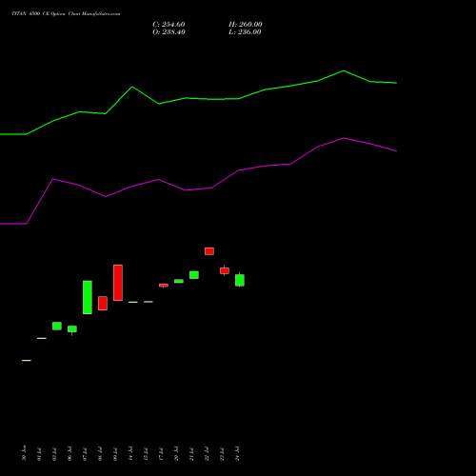Click the high value H: 260.00
The image size is (476, 476).
point(246,25)
